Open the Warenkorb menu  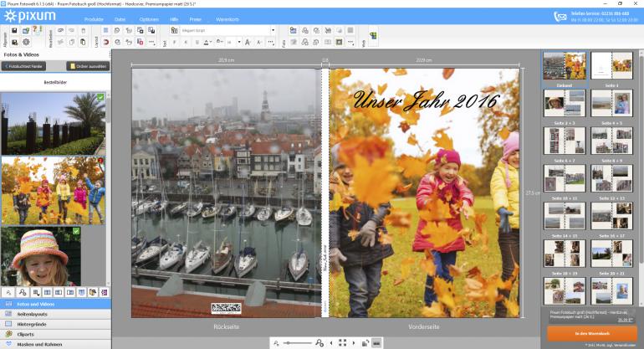[227, 19]
